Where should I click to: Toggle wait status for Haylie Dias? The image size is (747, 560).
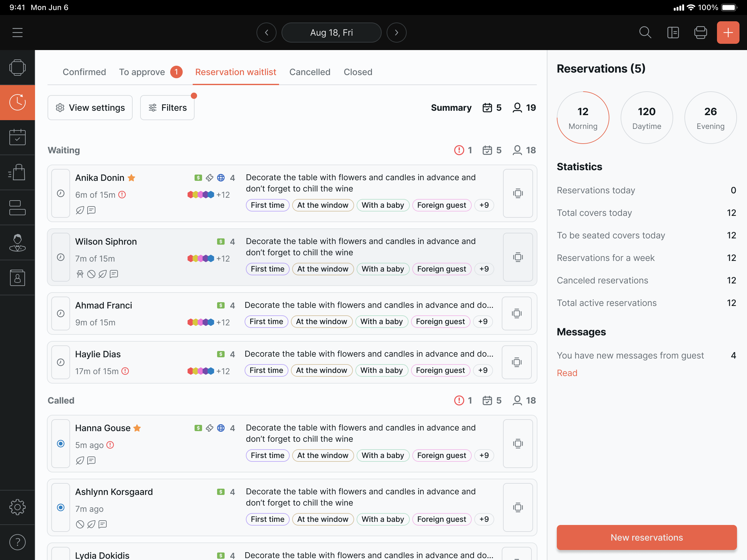click(x=61, y=362)
